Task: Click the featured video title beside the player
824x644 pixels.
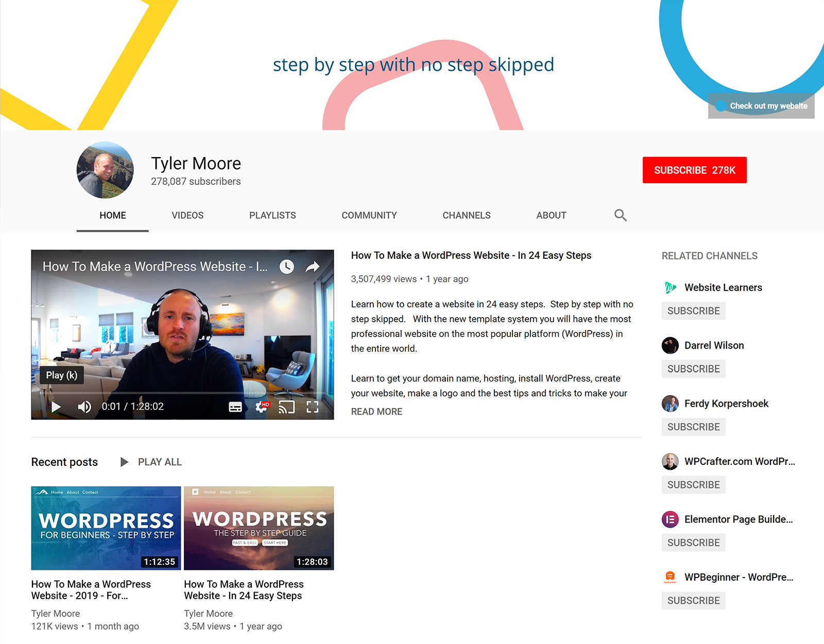Action: point(471,255)
